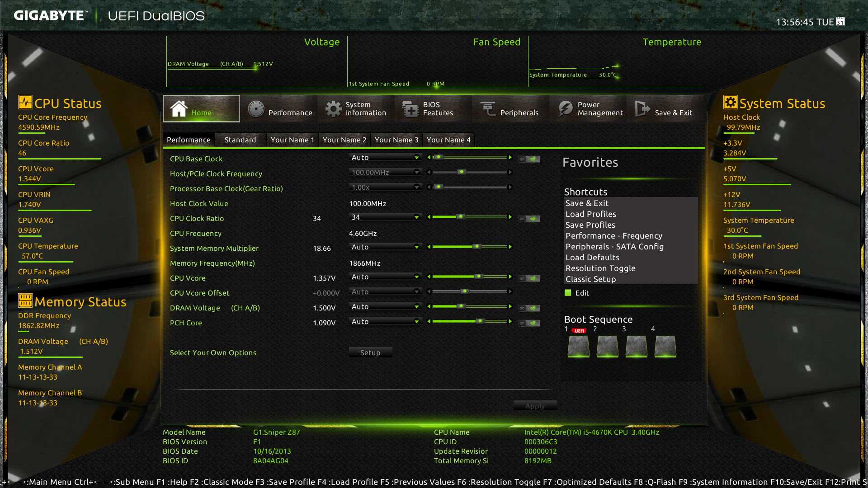Select boot sequence drive 4
The width and height of the screenshot is (868, 488).
(x=665, y=346)
